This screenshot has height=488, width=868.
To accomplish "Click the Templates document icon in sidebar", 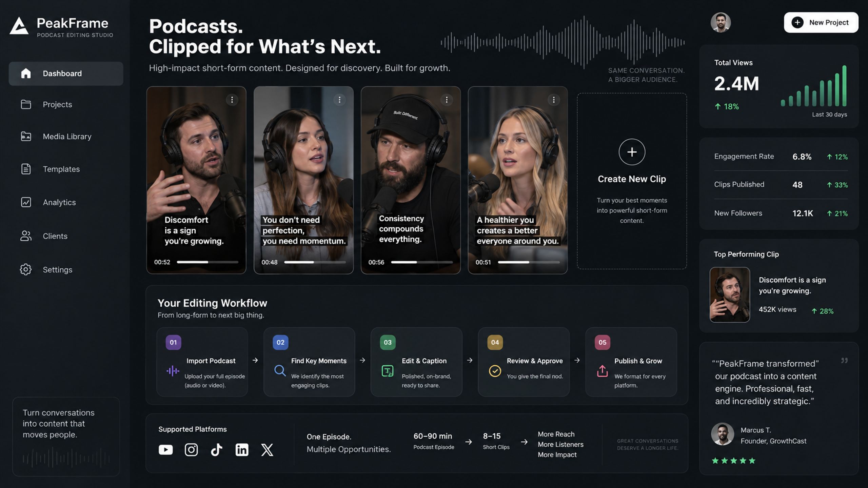I will pyautogui.click(x=26, y=169).
